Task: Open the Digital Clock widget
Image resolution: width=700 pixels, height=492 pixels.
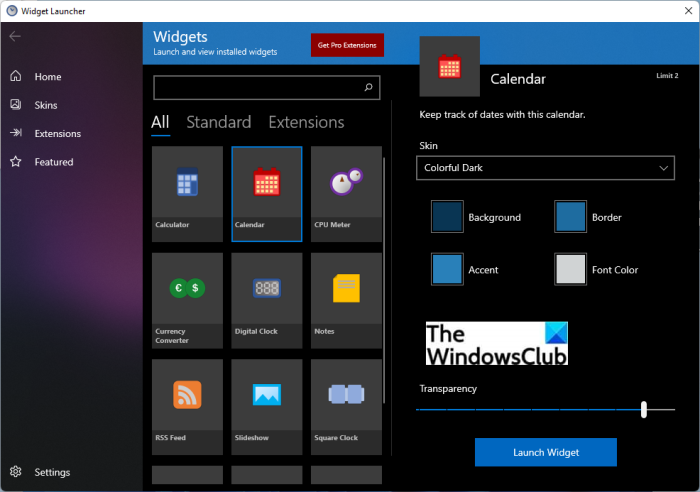Action: click(x=266, y=299)
